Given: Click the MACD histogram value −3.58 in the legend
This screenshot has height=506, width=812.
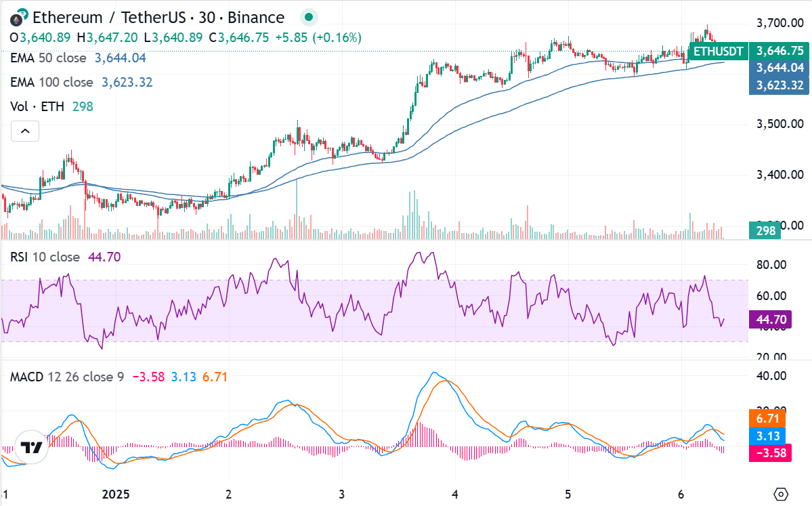Looking at the screenshot, I should pyautogui.click(x=148, y=377).
